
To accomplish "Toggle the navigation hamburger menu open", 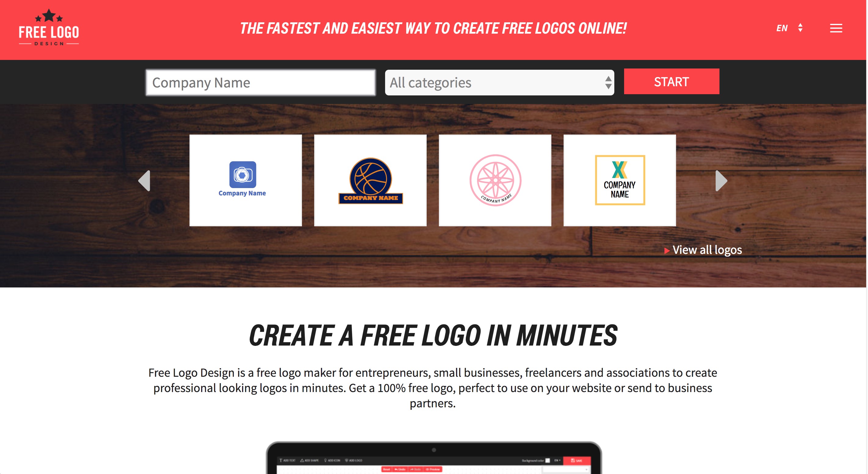I will 836,28.
